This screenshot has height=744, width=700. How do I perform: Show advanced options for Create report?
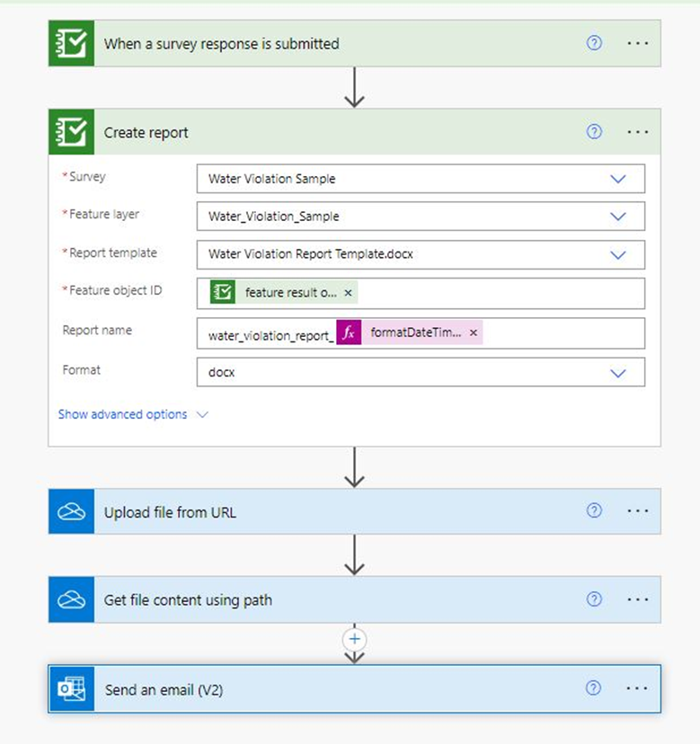[132, 415]
